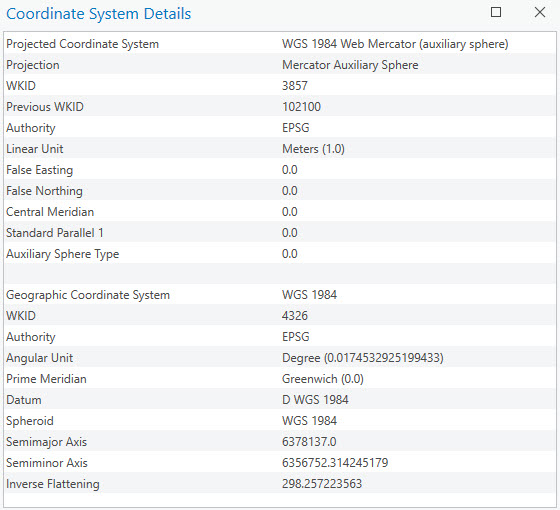This screenshot has height=510, width=560.
Task: Close the Coordinate System Details dialog
Action: (x=540, y=12)
